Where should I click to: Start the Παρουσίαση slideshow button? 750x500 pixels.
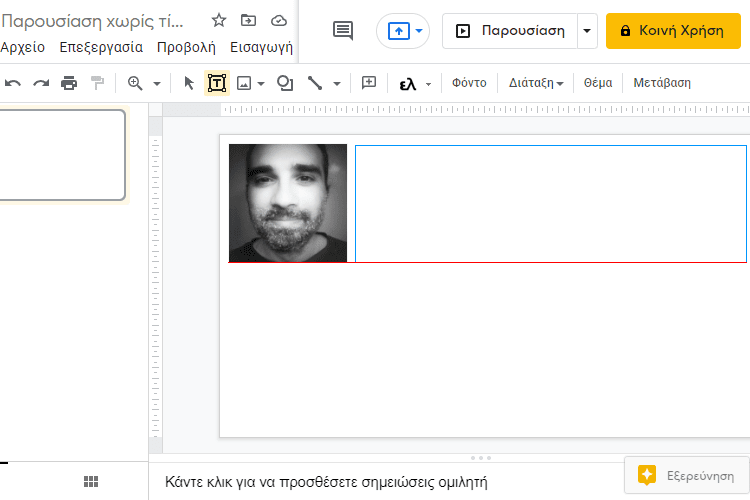tap(510, 31)
